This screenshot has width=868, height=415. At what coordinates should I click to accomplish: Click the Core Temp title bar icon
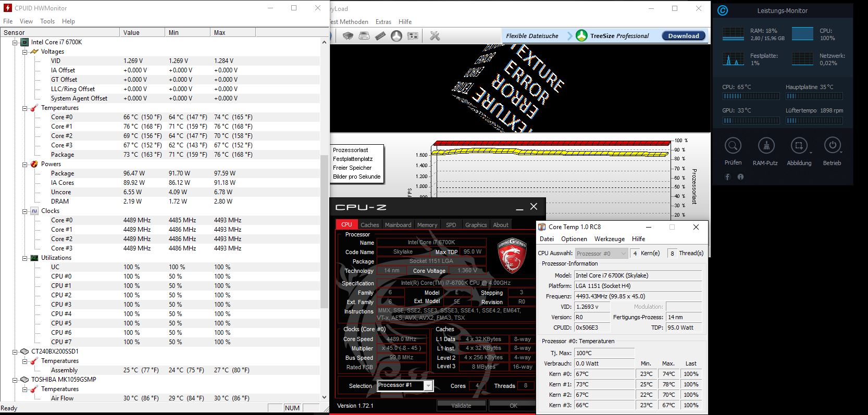[542, 227]
